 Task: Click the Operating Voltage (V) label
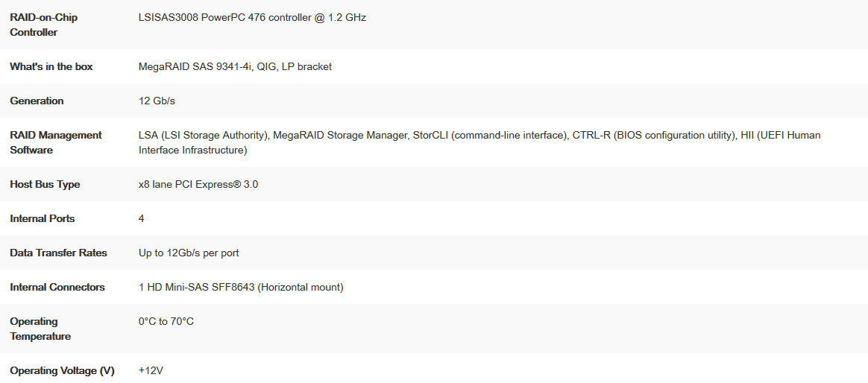tap(62, 371)
